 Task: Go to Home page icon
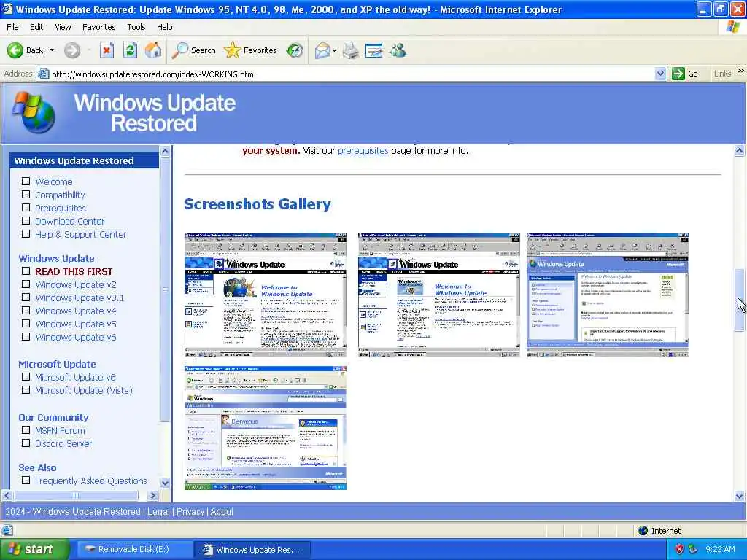[x=153, y=50]
